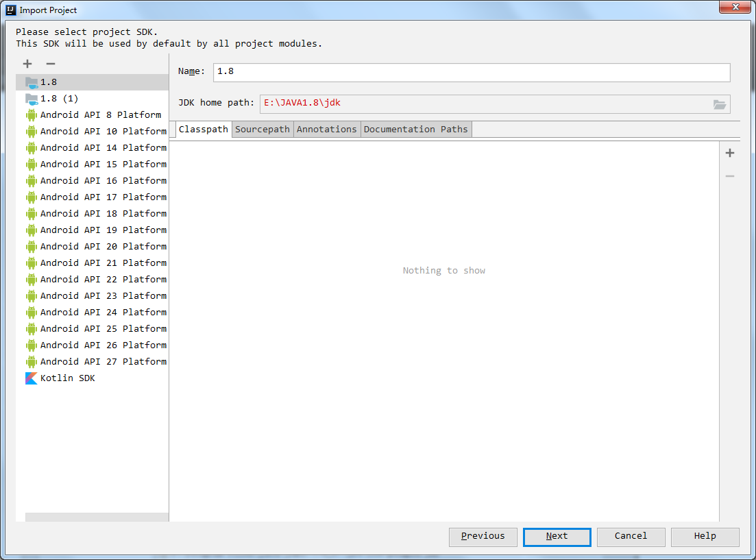Cancel the project import
The width and height of the screenshot is (756, 560).
tap(631, 537)
